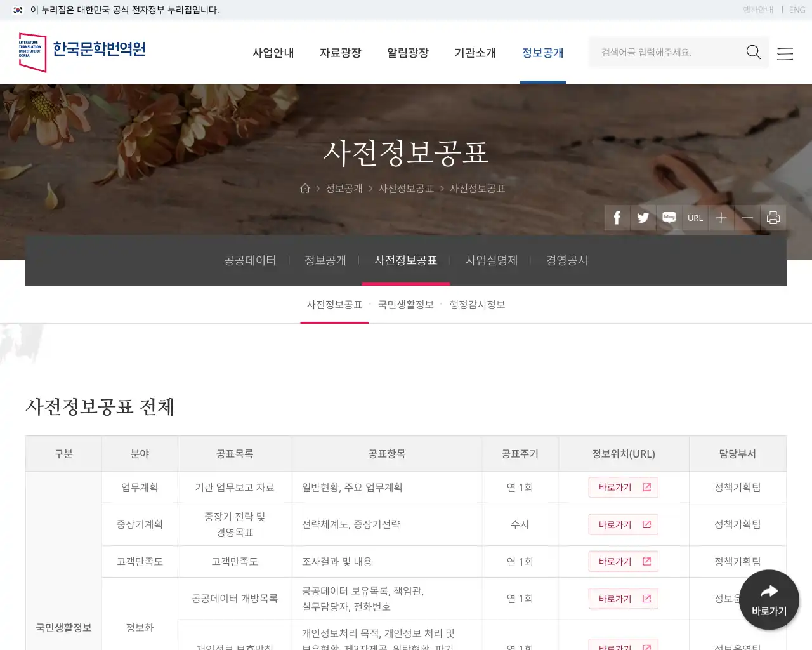
Task: Click inside the search input field
Action: [x=666, y=52]
